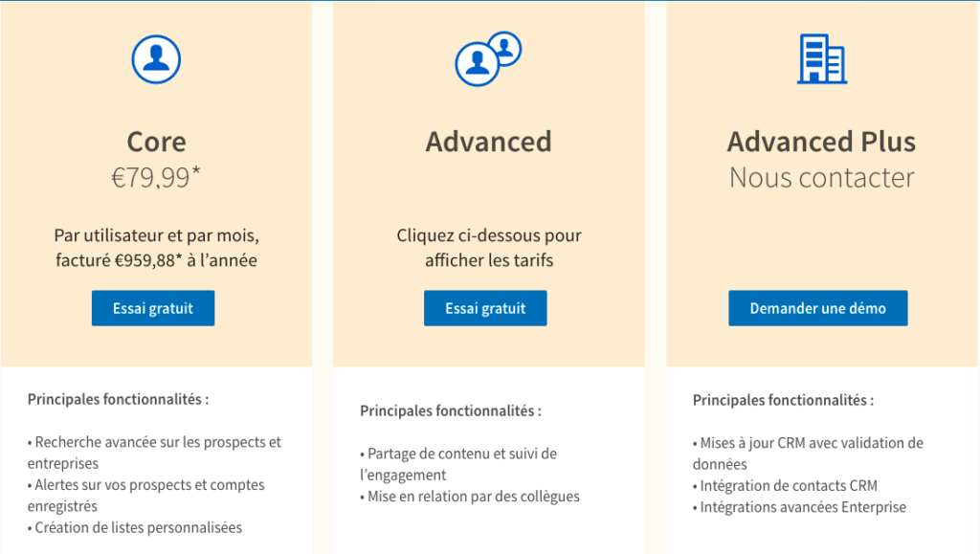Viewport: 980px width, 554px height.
Task: Select the Core plan heading
Action: pos(156,142)
